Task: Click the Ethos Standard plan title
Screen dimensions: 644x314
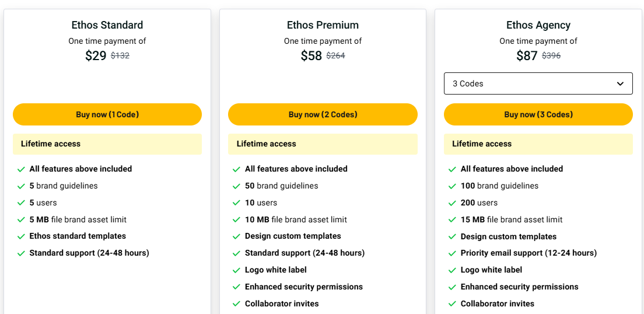Action: 107,25
